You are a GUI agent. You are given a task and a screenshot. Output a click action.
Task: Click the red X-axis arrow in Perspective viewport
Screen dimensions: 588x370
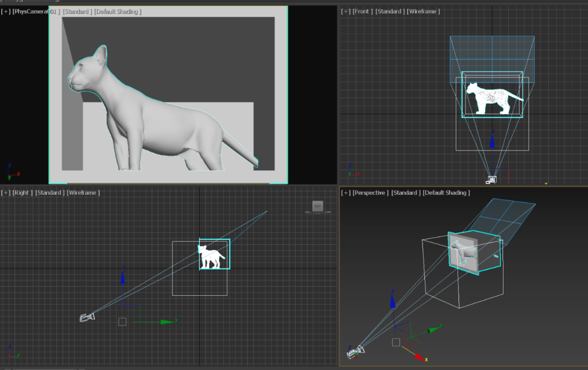tap(420, 357)
